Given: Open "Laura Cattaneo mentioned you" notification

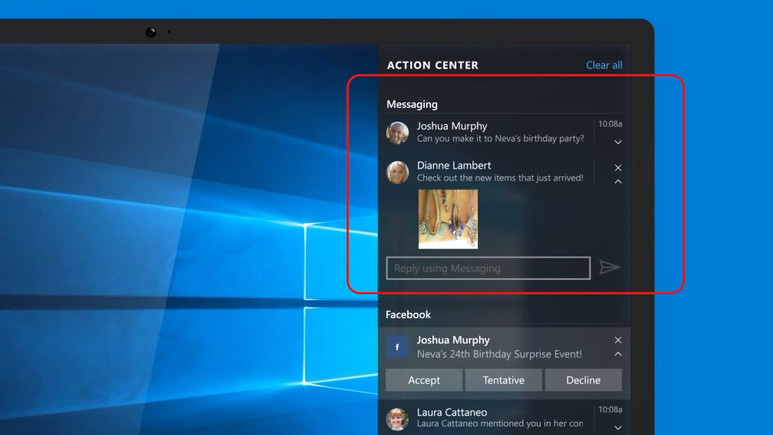Looking at the screenshot, I should (x=500, y=424).
